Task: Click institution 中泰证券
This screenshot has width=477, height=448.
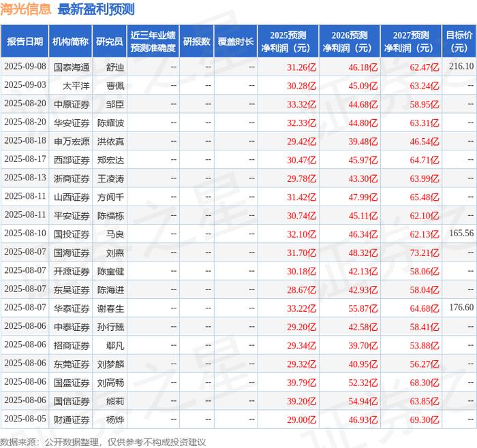Action: (72, 327)
